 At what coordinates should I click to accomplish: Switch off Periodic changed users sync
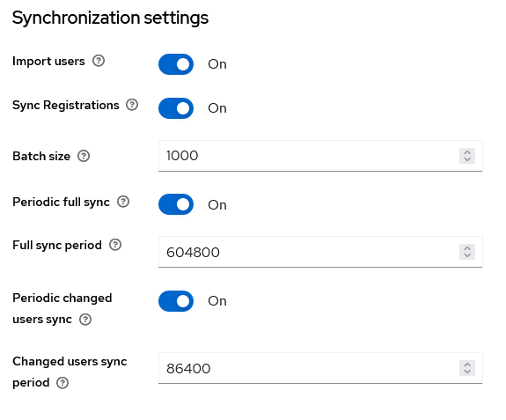(176, 301)
